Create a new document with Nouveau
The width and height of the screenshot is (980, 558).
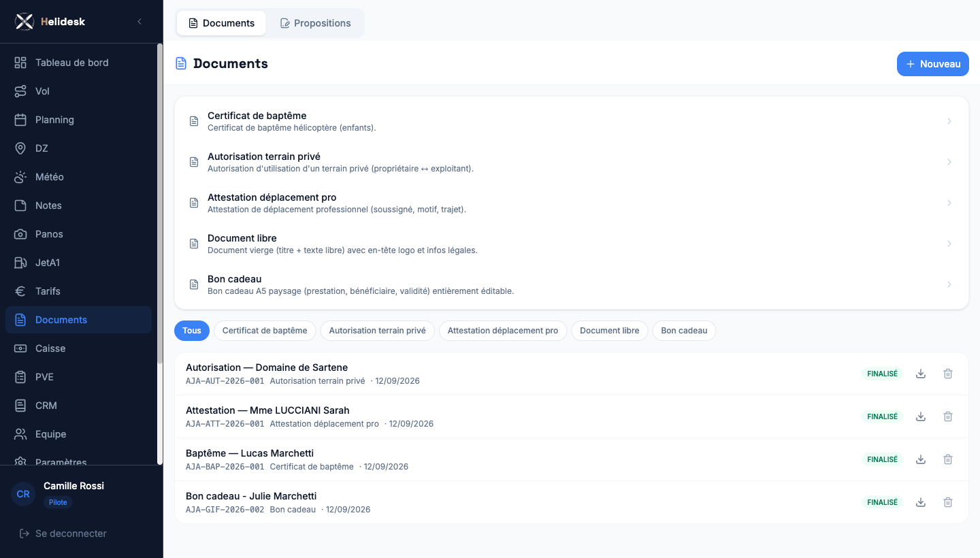933,64
